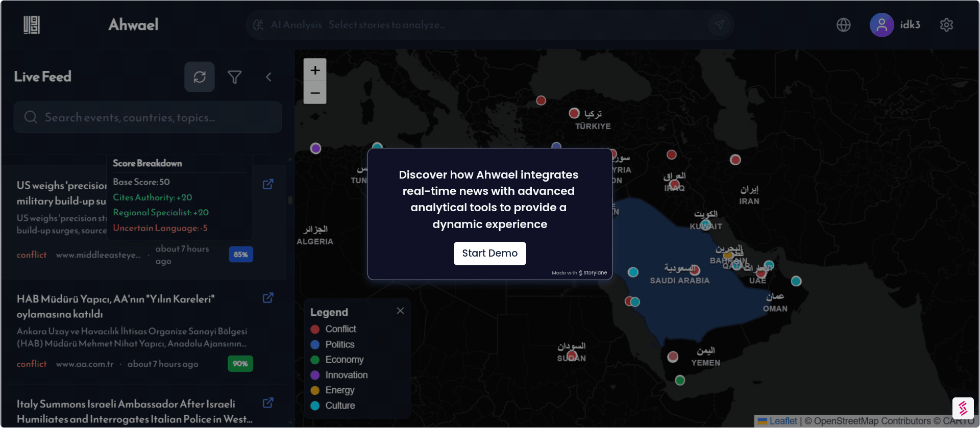Select the Conflict legend red swatch

(x=315, y=330)
